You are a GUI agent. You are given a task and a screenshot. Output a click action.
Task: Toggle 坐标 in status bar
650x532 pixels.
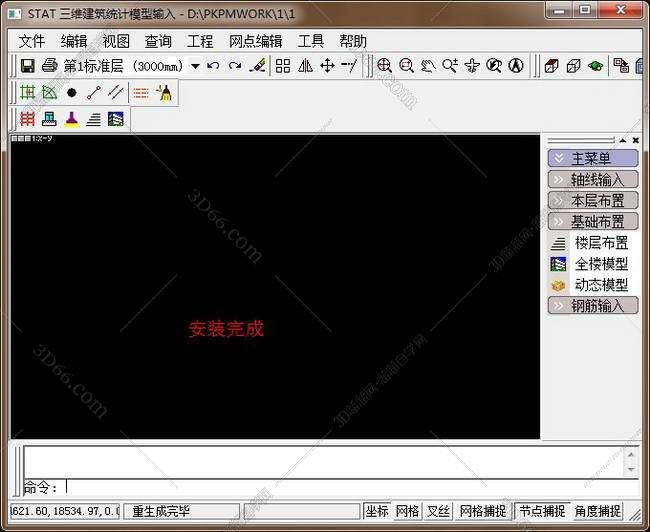coord(377,511)
